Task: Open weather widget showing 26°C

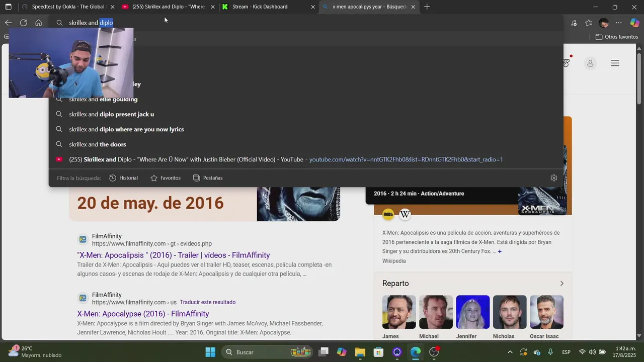Action: pyautogui.click(x=35, y=352)
